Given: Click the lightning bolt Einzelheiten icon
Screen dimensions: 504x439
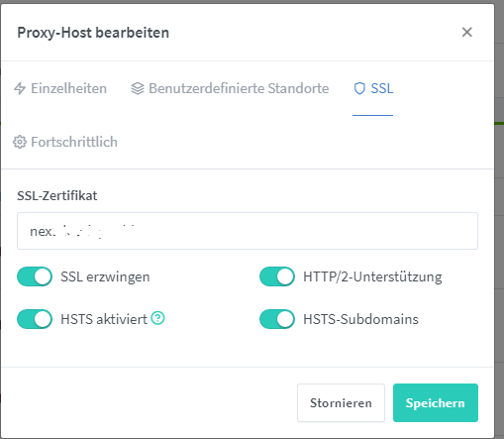Looking at the screenshot, I should point(20,88).
